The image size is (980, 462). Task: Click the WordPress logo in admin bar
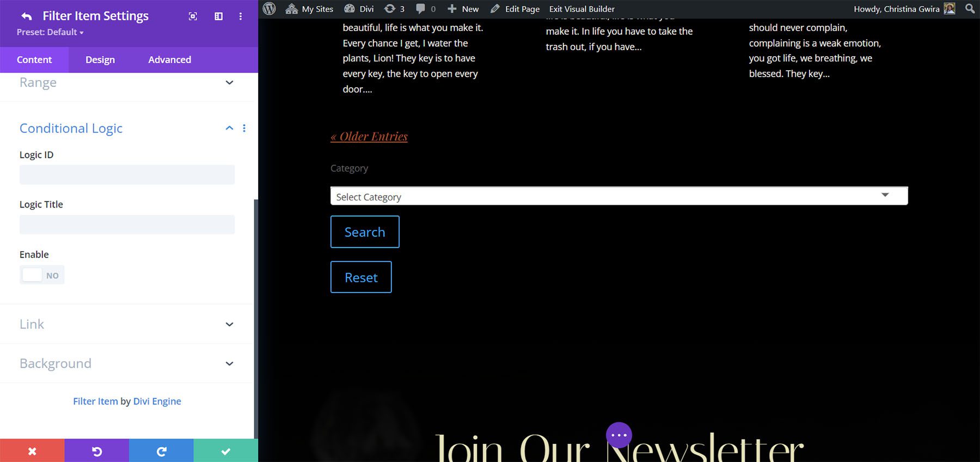point(269,9)
